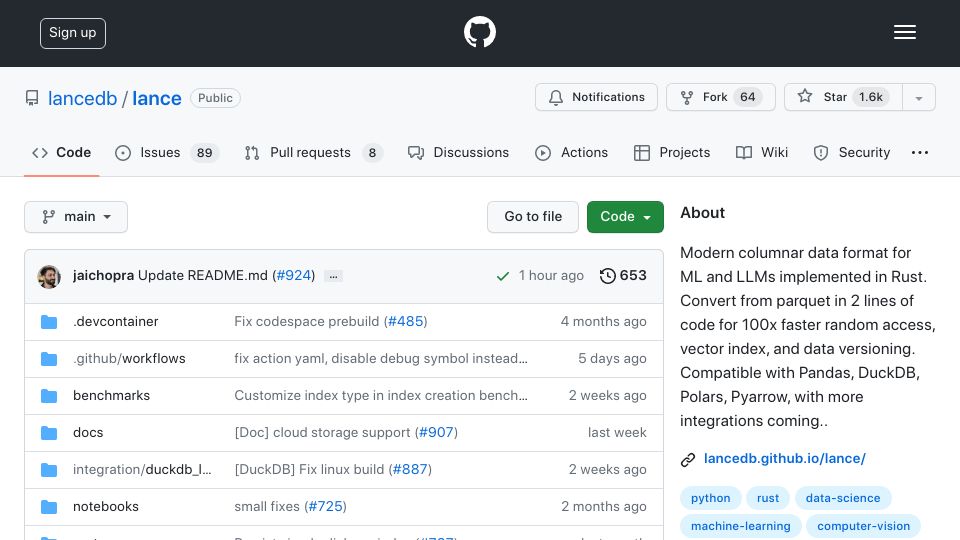Open the more tabs ellipsis menu
The width and height of the screenshot is (960, 540).
[920, 152]
